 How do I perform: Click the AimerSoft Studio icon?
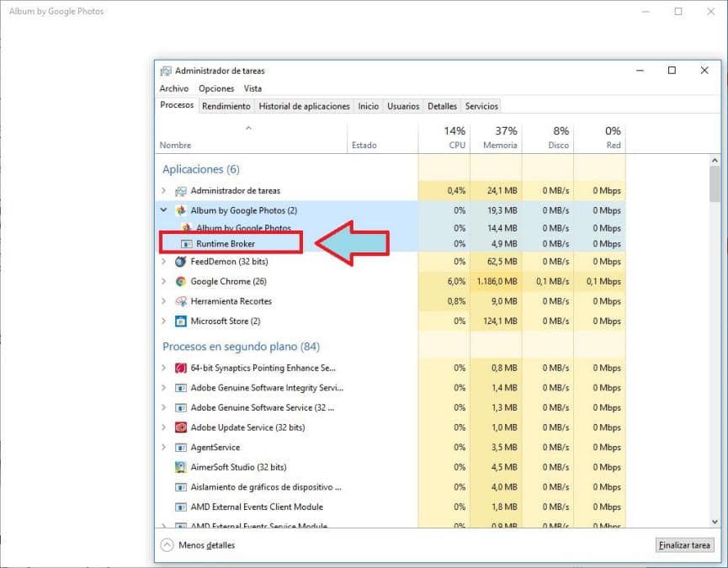pos(180,467)
